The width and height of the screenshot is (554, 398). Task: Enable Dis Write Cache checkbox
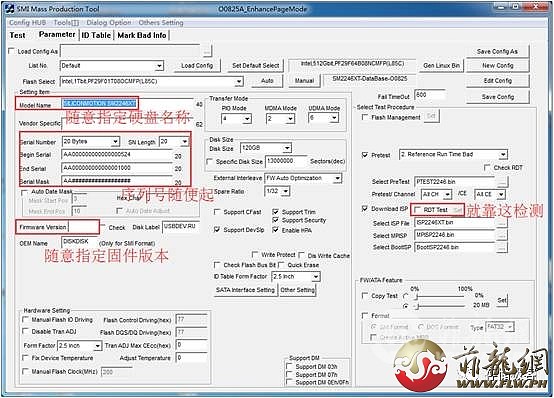coord(301,255)
